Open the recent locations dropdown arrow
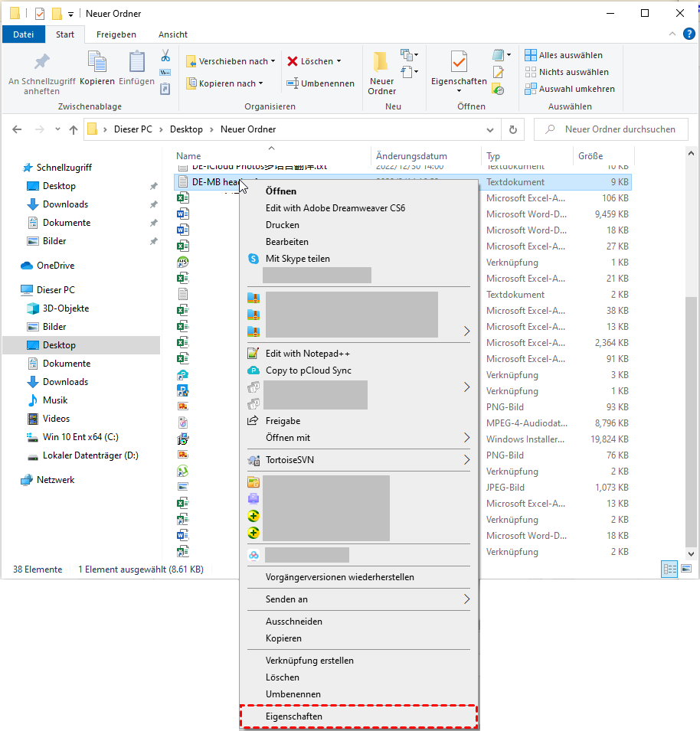 [x=57, y=129]
